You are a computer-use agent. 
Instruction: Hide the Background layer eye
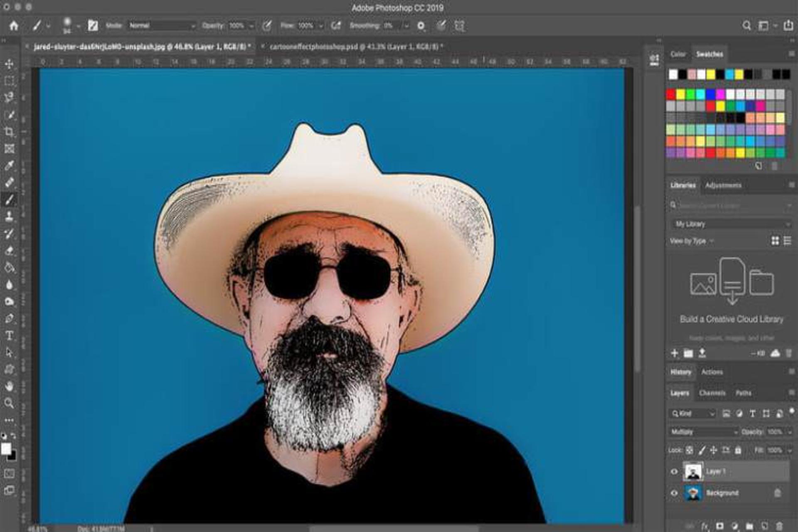point(674,493)
